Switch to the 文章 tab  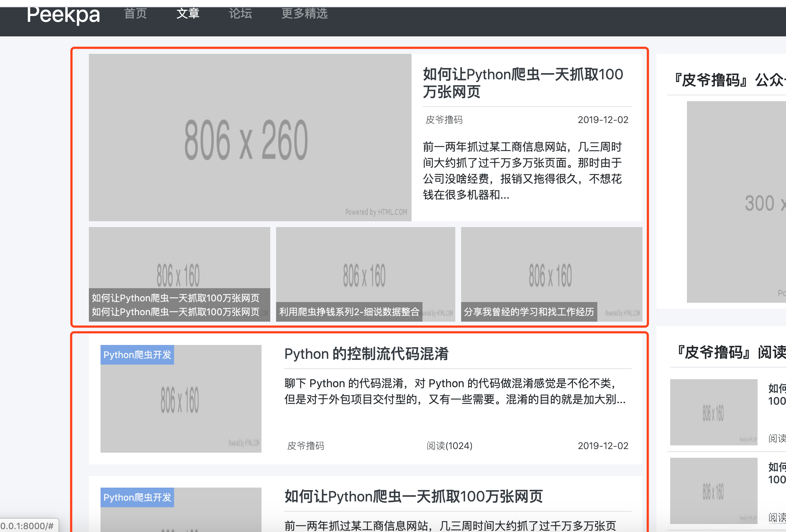pos(188,14)
